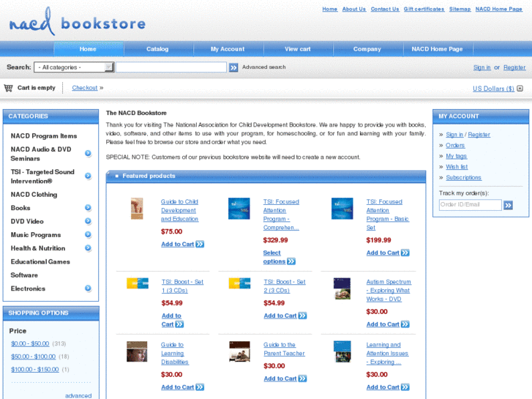Click arrow icon beside Guide to Learning Disabilities Add to Cart
This screenshot has width=532, height=399.
[200, 387]
